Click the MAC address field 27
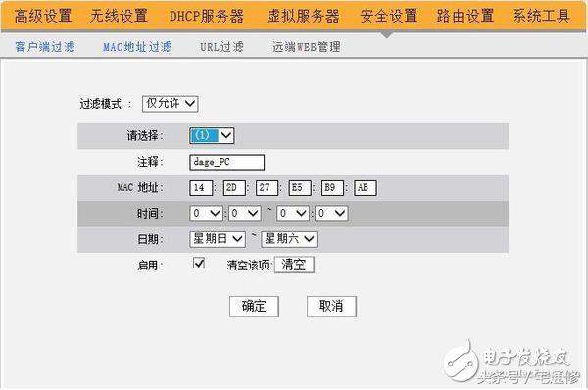588x390 pixels. [267, 188]
